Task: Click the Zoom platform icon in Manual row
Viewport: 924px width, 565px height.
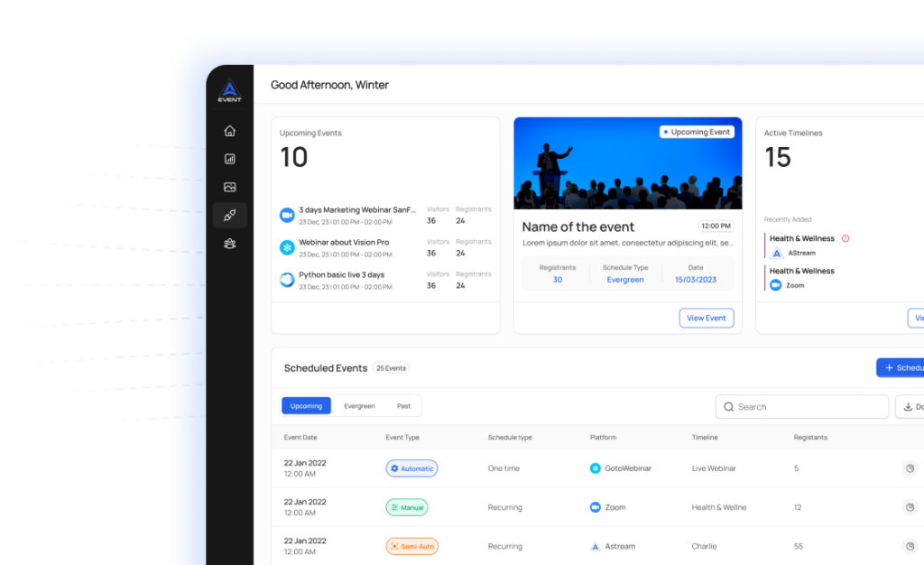Action: point(596,507)
